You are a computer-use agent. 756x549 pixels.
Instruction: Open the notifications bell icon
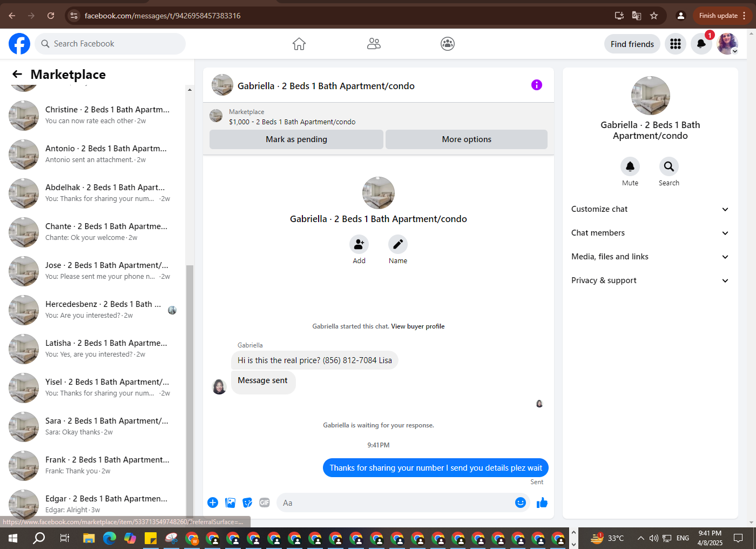point(701,44)
